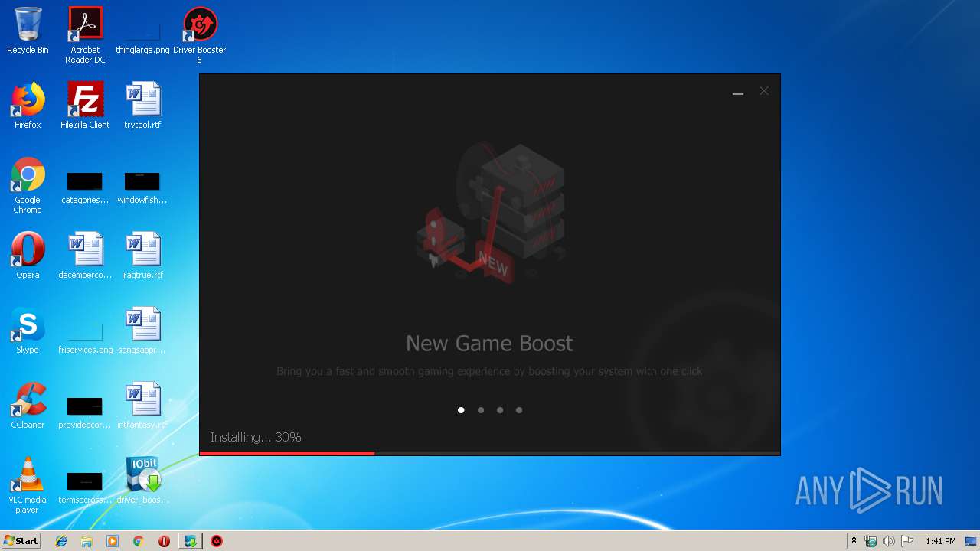Image resolution: width=980 pixels, height=551 pixels.
Task: Select the categories… file icon
Action: click(85, 188)
